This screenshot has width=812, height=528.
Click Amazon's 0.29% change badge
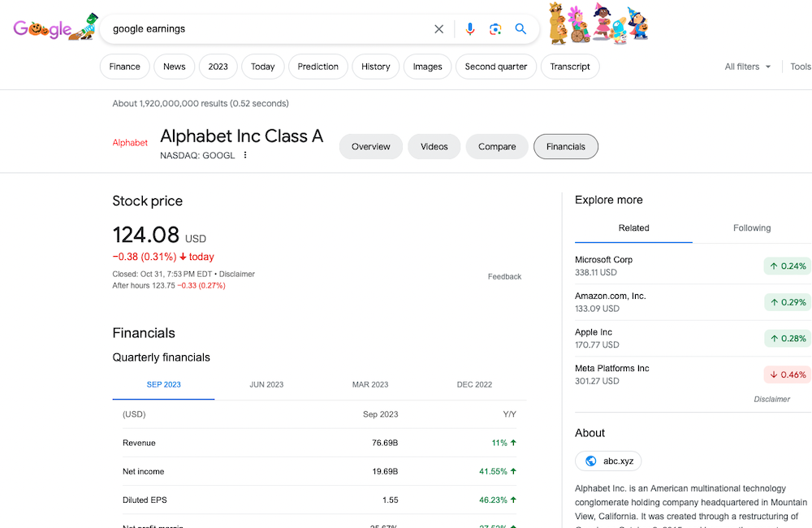[787, 302]
